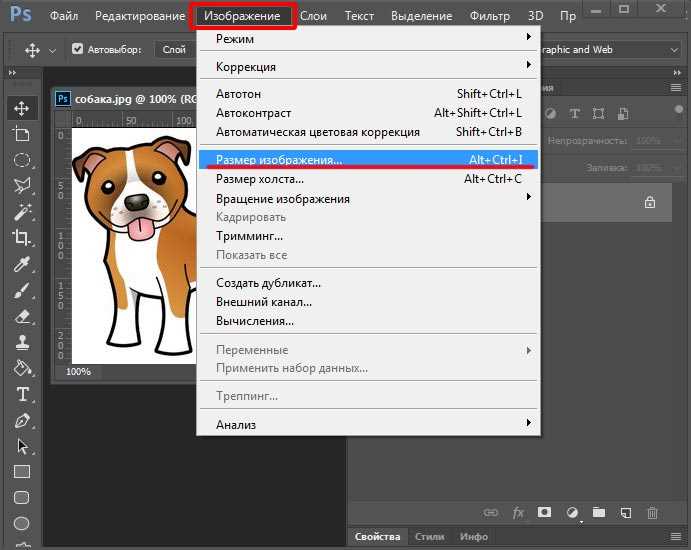
Task: Select the Brush tool
Action: coord(22,290)
